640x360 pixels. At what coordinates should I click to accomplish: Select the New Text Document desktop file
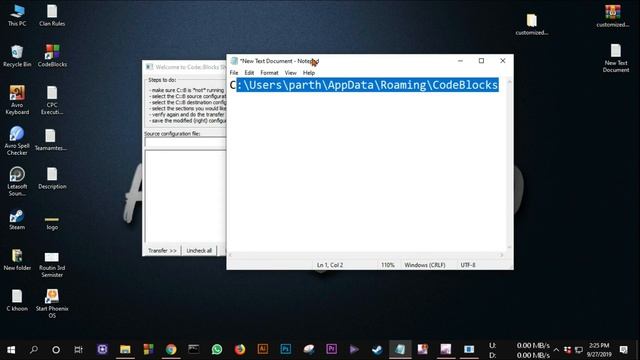tap(616, 58)
